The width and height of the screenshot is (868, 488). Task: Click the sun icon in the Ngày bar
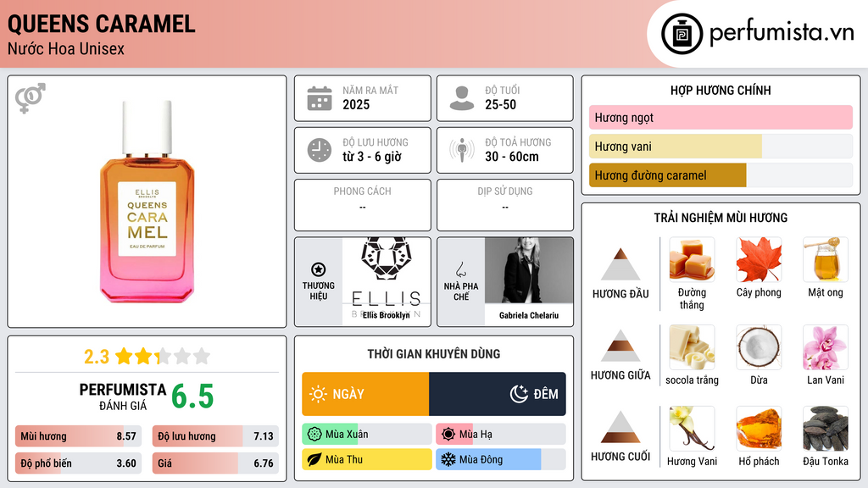[x=319, y=394]
